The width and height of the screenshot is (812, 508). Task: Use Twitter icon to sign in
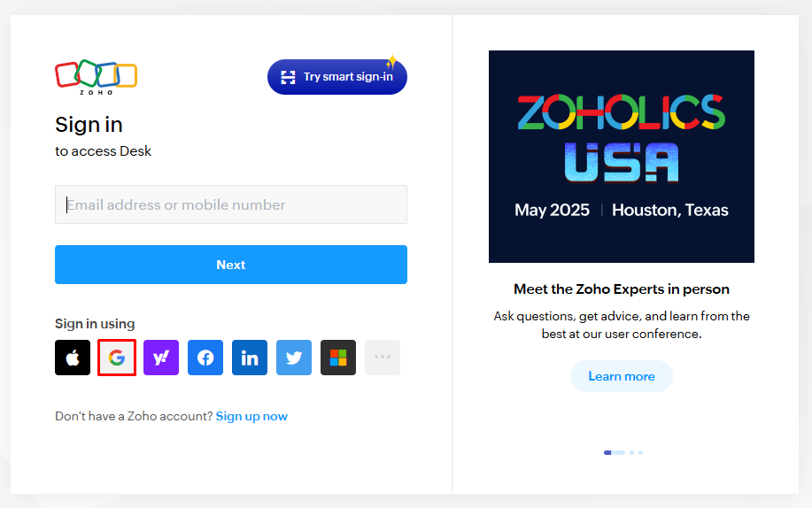(294, 358)
